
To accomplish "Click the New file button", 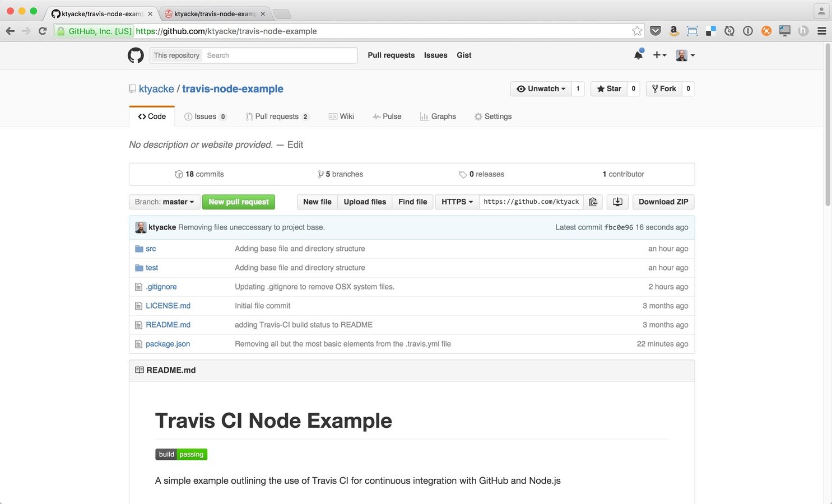I will tap(317, 202).
